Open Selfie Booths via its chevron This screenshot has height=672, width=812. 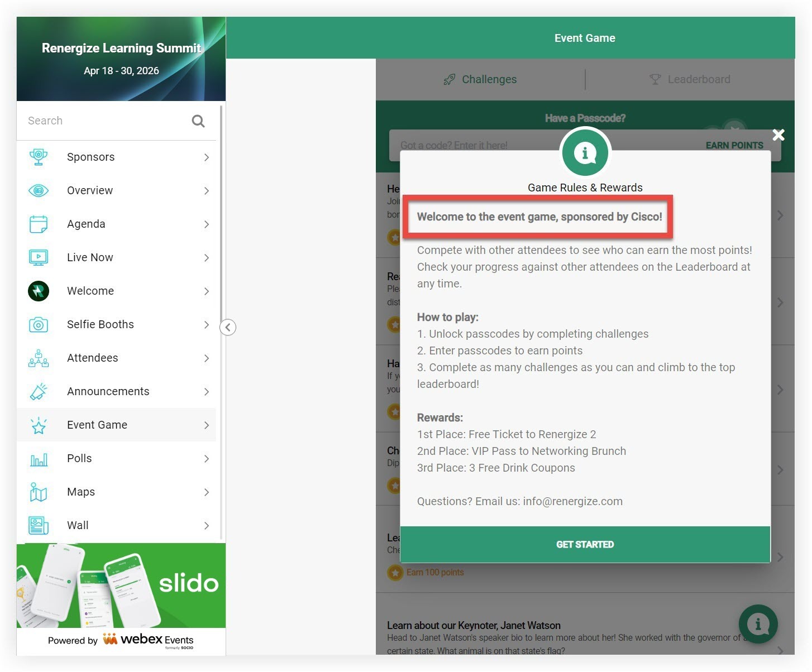[207, 325]
